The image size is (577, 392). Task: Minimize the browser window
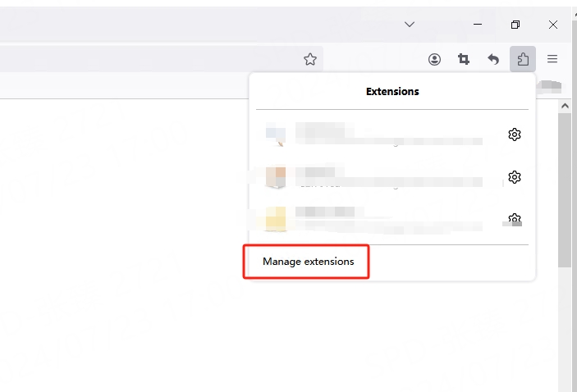(x=478, y=25)
